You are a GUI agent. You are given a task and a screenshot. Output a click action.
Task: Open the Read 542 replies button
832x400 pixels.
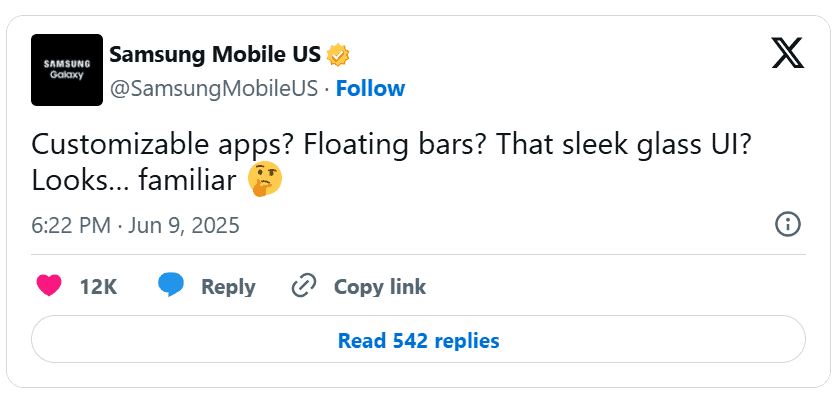(418, 340)
